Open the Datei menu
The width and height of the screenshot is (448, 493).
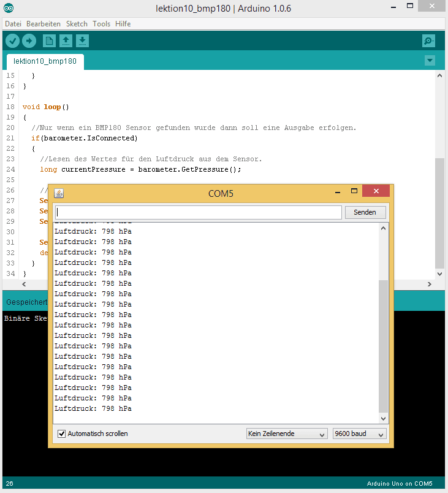[x=13, y=24]
